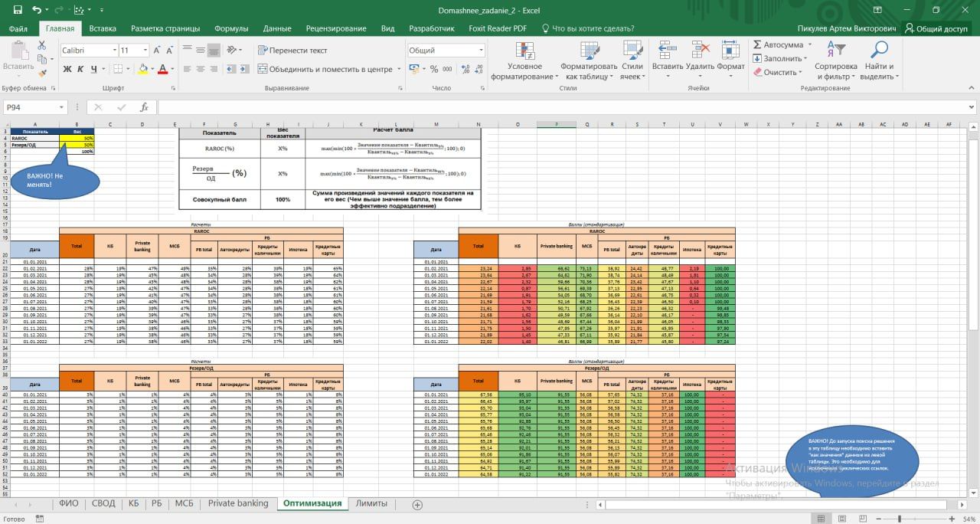Screen dimensions: 980x524
Task: Switch to the Формулы ribbon tab
Action: (x=231, y=28)
